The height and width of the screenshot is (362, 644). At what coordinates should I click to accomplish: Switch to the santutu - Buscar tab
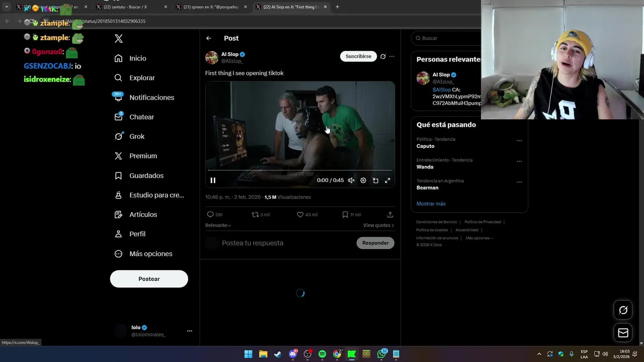[x=132, y=7]
